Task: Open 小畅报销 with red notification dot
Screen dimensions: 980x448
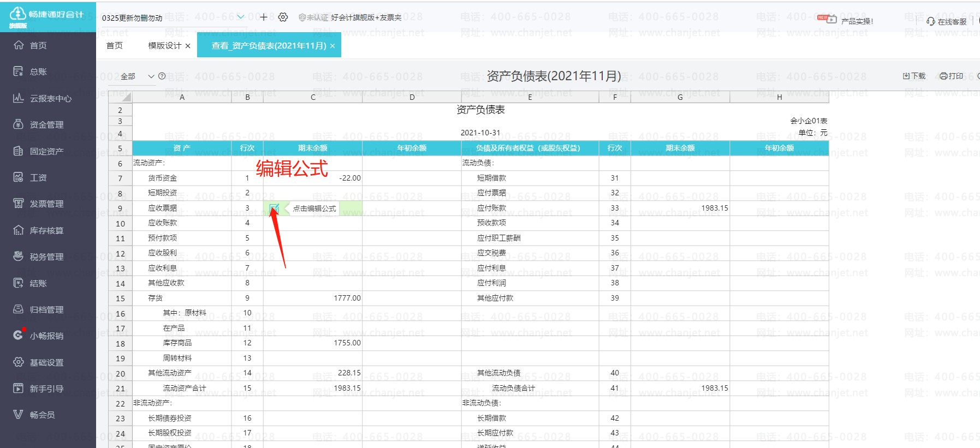Action: coord(46,336)
